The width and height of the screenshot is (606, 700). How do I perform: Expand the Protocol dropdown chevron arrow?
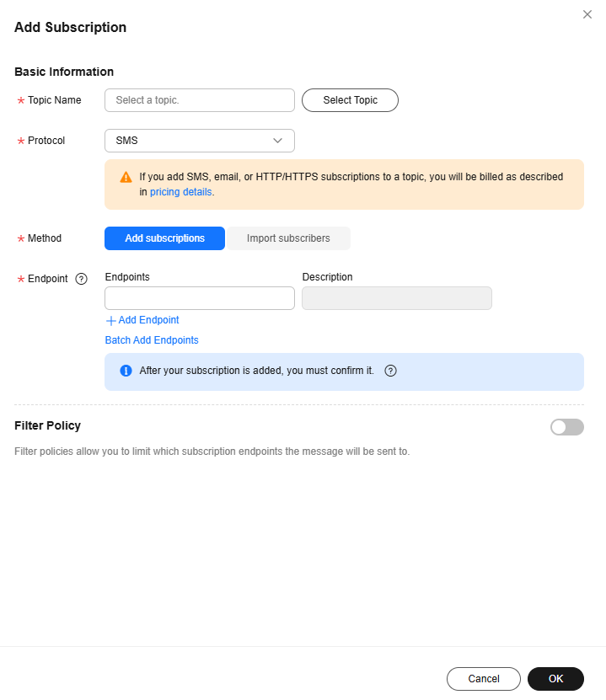pyautogui.click(x=278, y=141)
